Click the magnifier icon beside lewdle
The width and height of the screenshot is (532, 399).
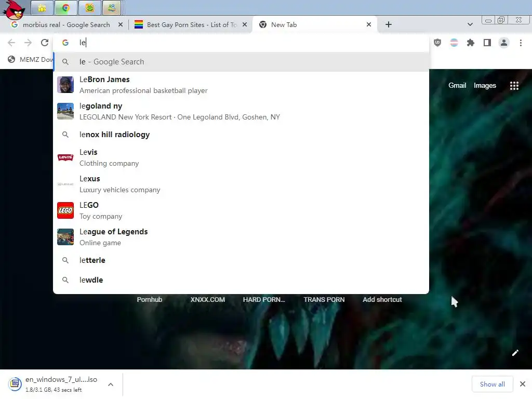coord(65,280)
